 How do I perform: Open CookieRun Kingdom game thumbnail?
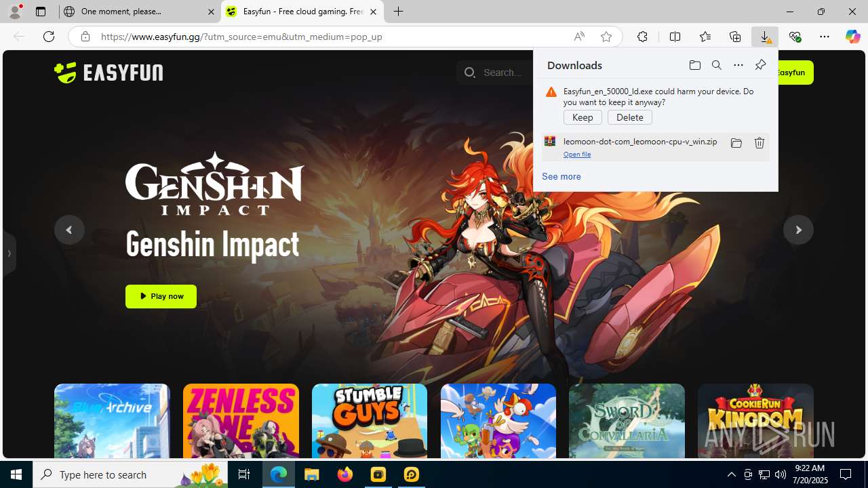(755, 421)
